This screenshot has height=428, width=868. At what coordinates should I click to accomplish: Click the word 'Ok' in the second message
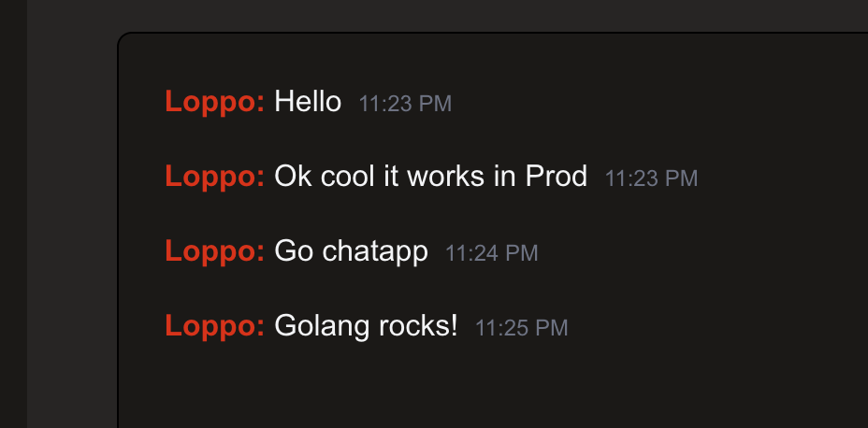pos(293,176)
